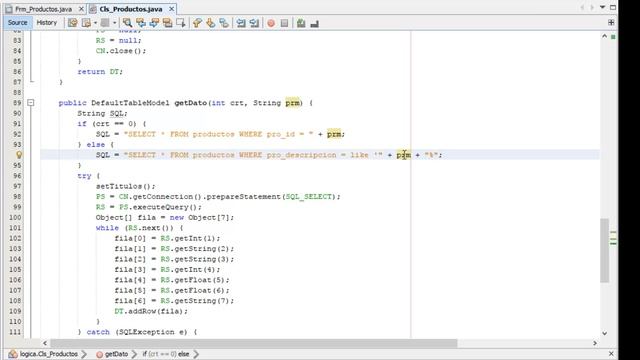Click RS.executeQuery() on line 99
Viewport: 640px width, 360px height.
click(x=149, y=207)
